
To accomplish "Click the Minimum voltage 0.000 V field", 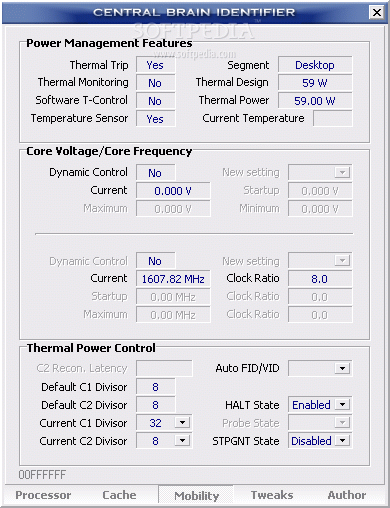I will click(x=320, y=209).
